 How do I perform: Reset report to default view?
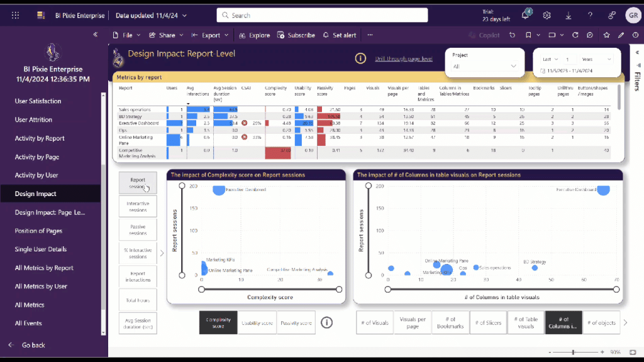click(x=513, y=35)
